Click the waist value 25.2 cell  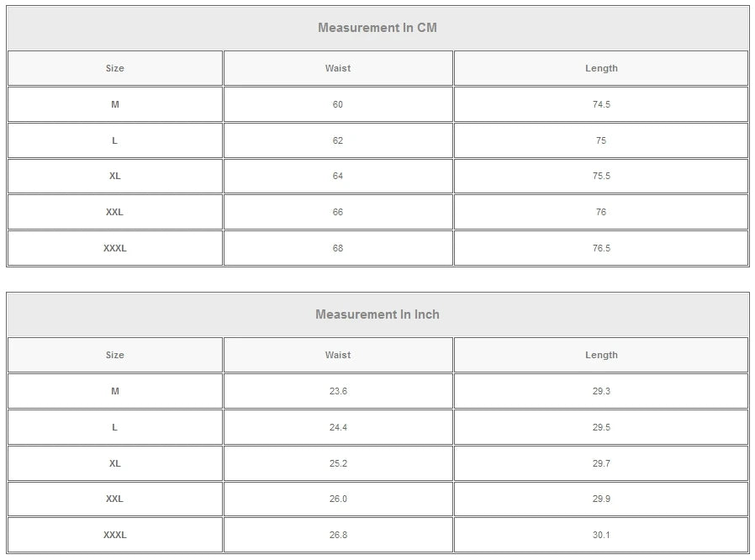[338, 463]
